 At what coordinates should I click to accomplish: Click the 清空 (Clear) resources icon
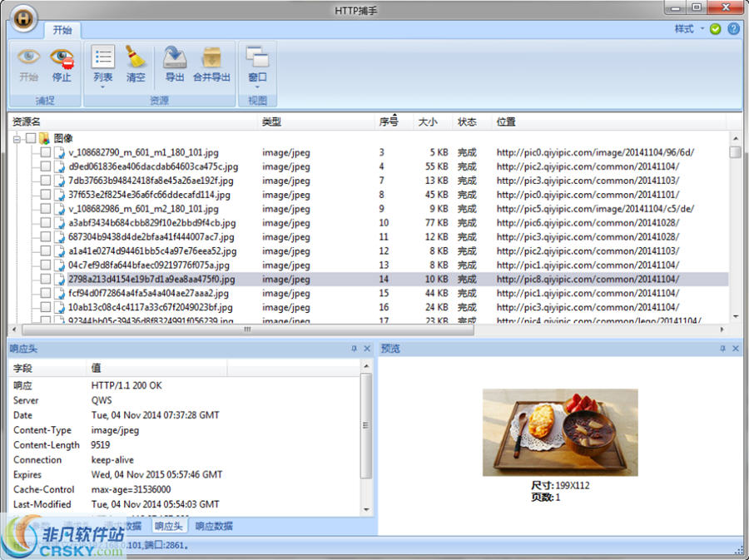(136, 65)
